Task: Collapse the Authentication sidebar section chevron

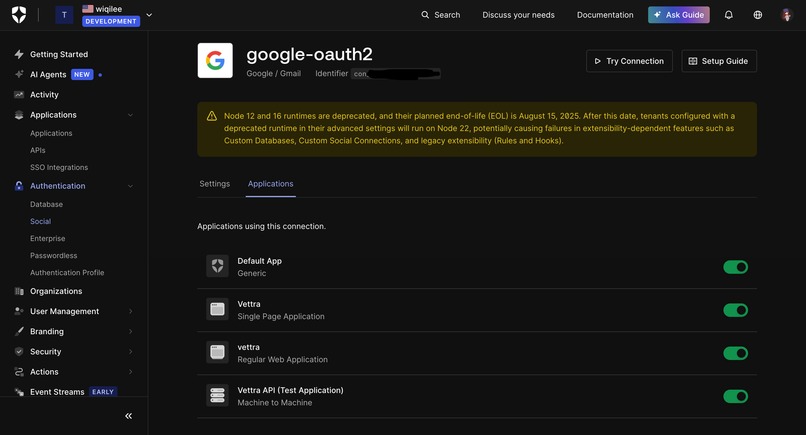Action: (x=131, y=186)
